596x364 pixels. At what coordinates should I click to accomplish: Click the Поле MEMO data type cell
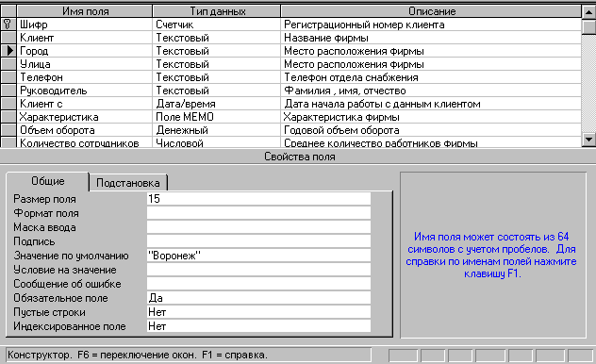[x=217, y=117]
